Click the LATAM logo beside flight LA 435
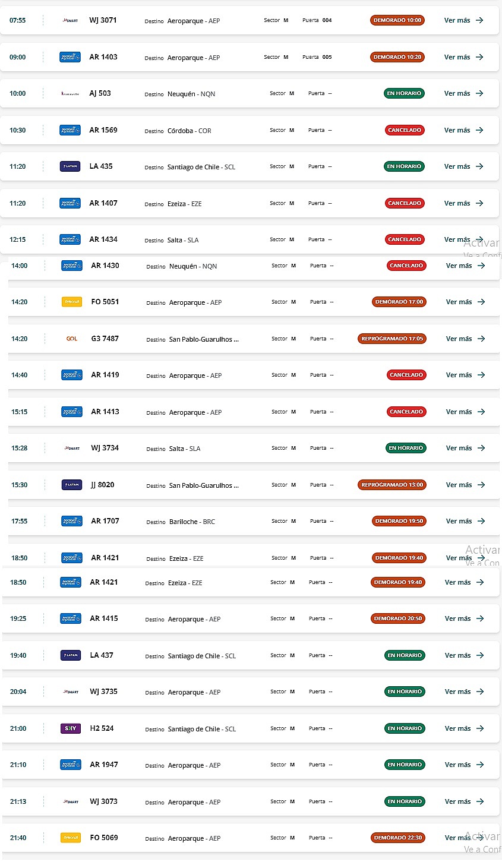The width and height of the screenshot is (502, 868). tap(70, 167)
